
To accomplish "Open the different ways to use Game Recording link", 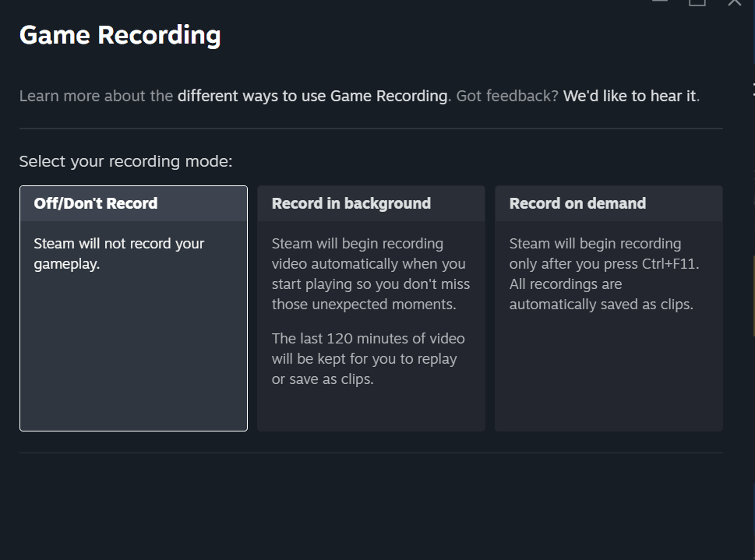I will pyautogui.click(x=310, y=96).
